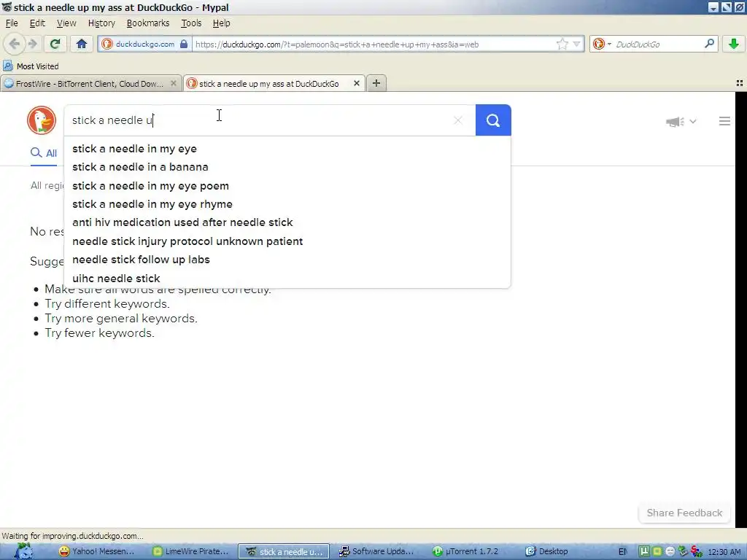The width and height of the screenshot is (747, 560).
Task: Click the magnifier in browser search box
Action: tap(709, 44)
